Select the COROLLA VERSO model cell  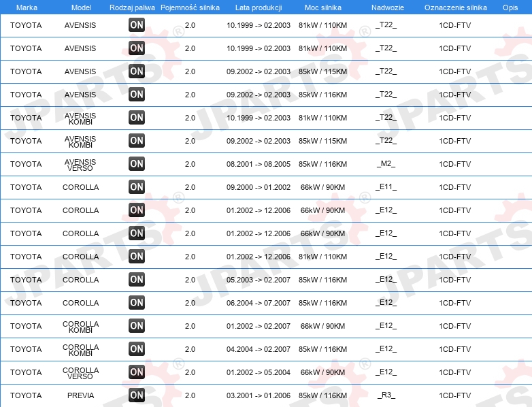coord(81,374)
